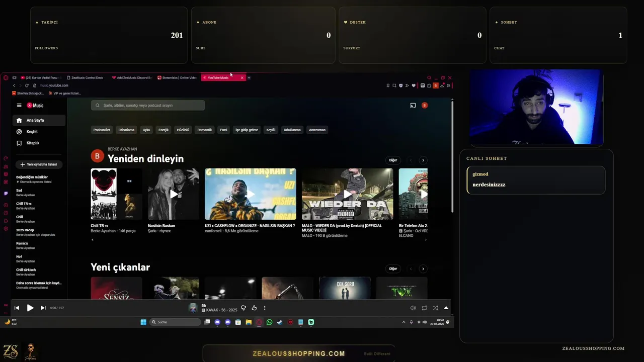Open WhatsApp from the taskbar
This screenshot has width=644, height=362.
point(269,322)
